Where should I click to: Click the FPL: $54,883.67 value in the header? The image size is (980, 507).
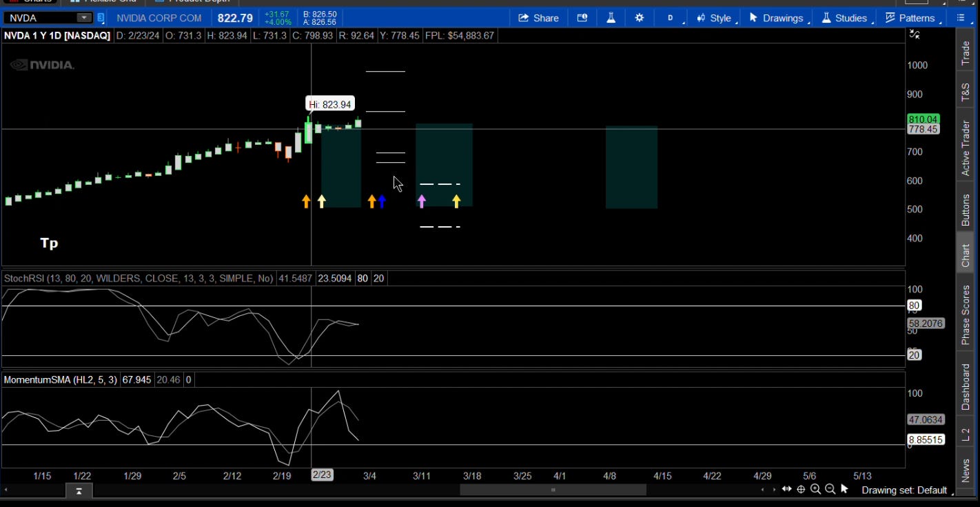460,35
